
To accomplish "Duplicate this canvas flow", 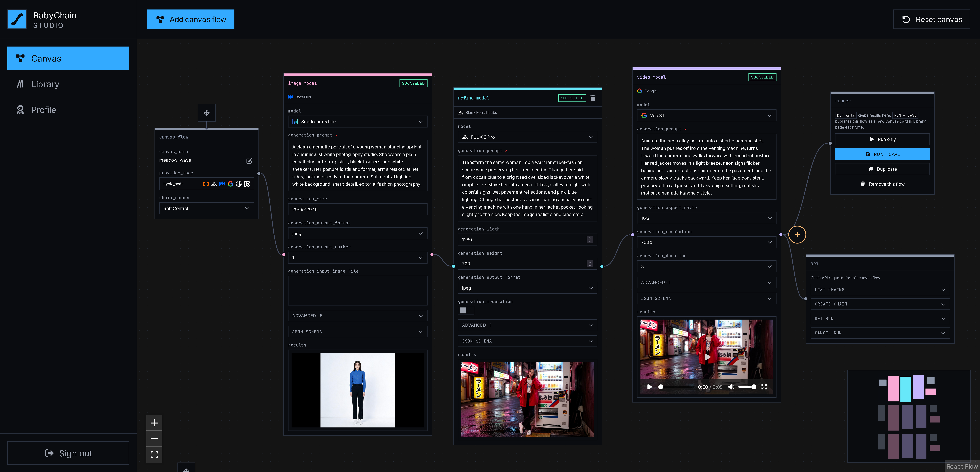I will point(882,169).
